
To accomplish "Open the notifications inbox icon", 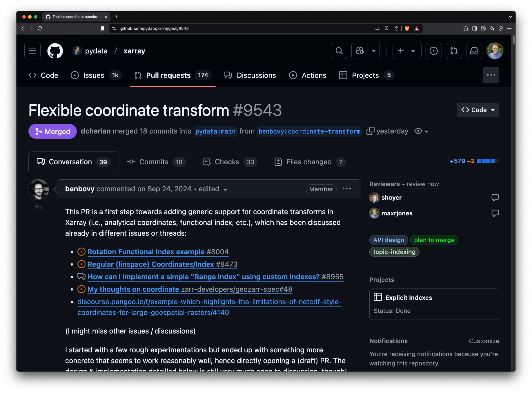I will click(474, 51).
